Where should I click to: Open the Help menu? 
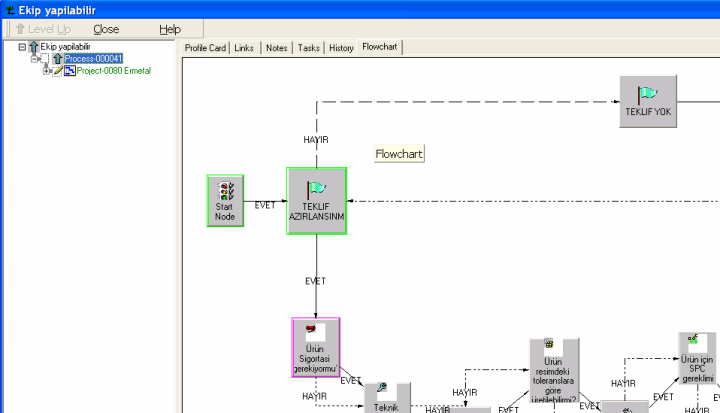170,29
